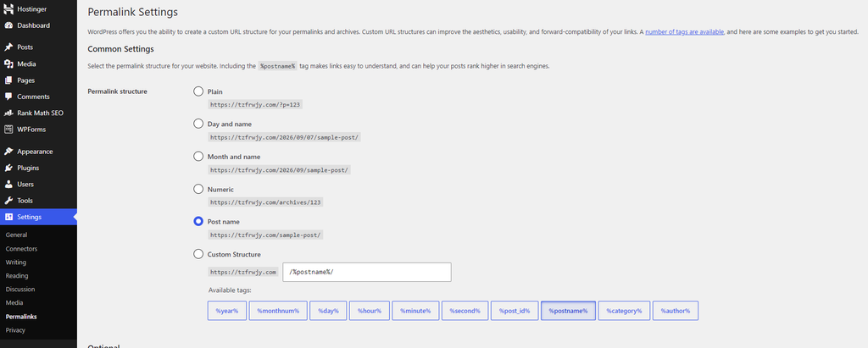Click the https://tzfrwjy.com/sample-post/ example URL

coord(265,235)
